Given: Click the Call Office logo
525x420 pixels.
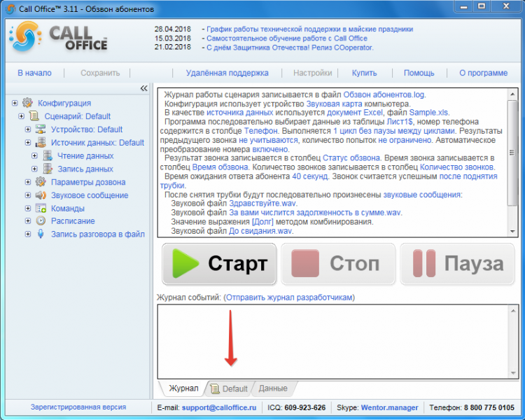Looking at the screenshot, I should tap(58, 38).
